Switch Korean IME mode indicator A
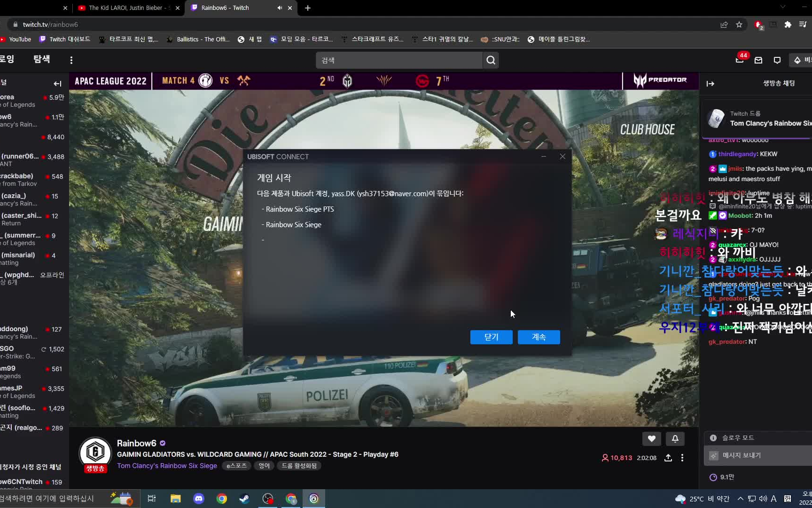The width and height of the screenshot is (812, 508). [773, 499]
